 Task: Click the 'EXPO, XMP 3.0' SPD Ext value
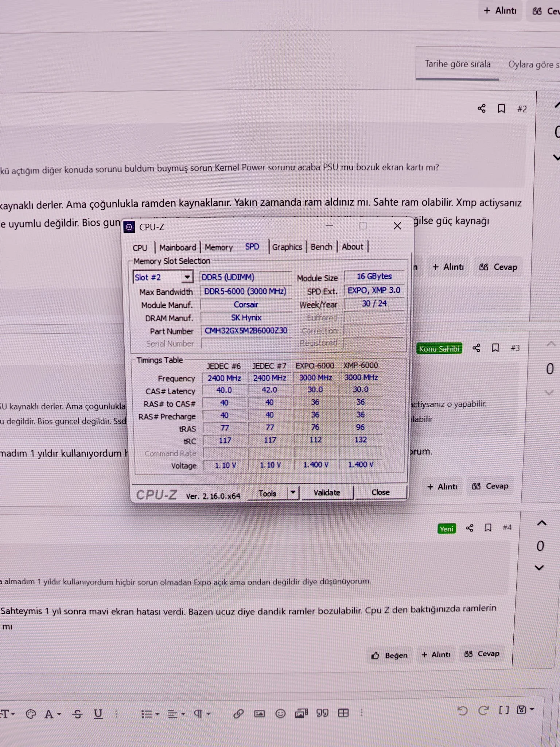[374, 290]
